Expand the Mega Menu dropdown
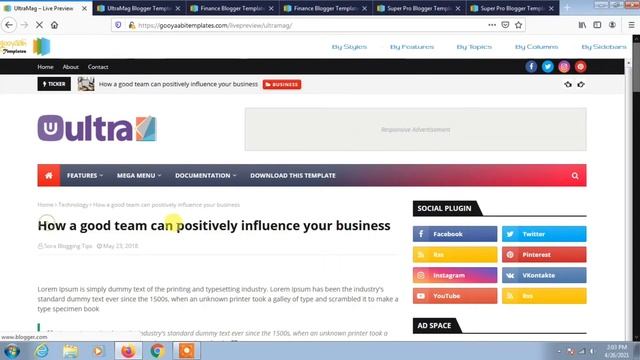The image size is (640, 360). pyautogui.click(x=139, y=176)
